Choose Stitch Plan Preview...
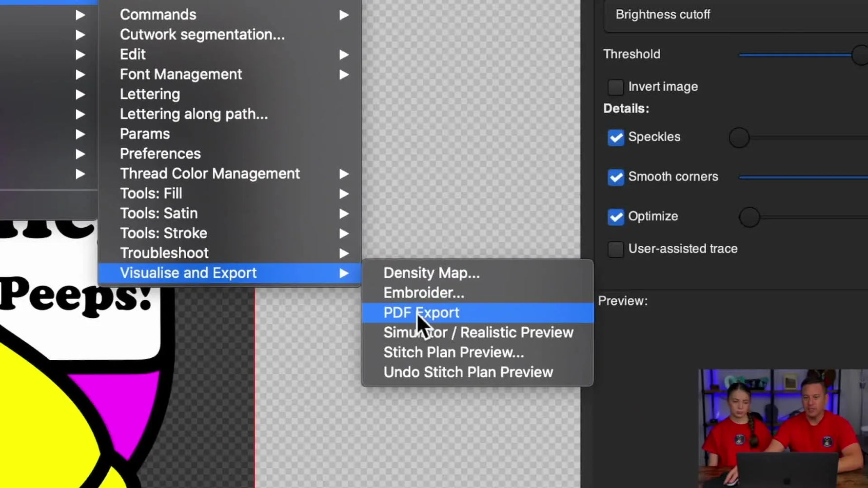The width and height of the screenshot is (868, 488). (x=477, y=352)
